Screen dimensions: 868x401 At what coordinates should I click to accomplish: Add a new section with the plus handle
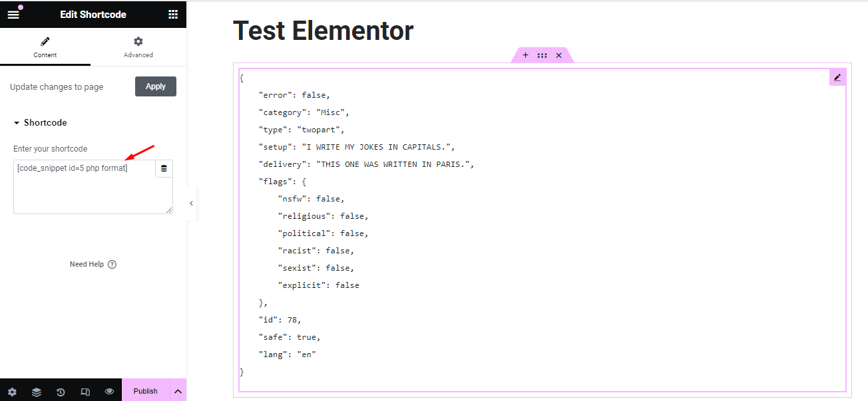tap(525, 55)
